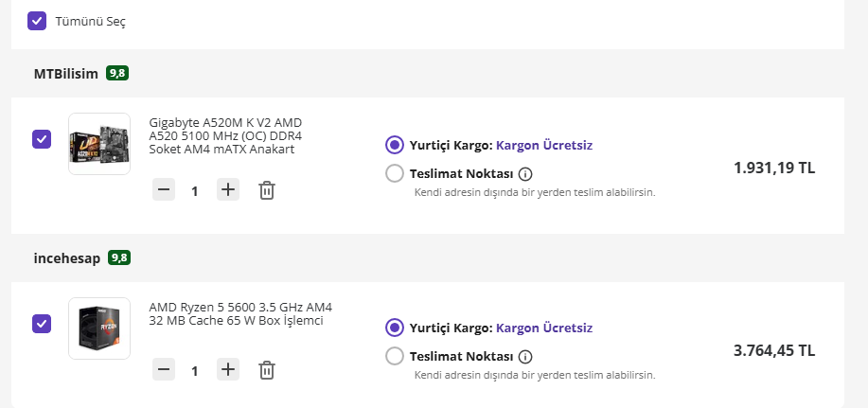Decrease Gigabyte motherboard quantity with minus
This screenshot has height=408, width=868.
pos(164,190)
